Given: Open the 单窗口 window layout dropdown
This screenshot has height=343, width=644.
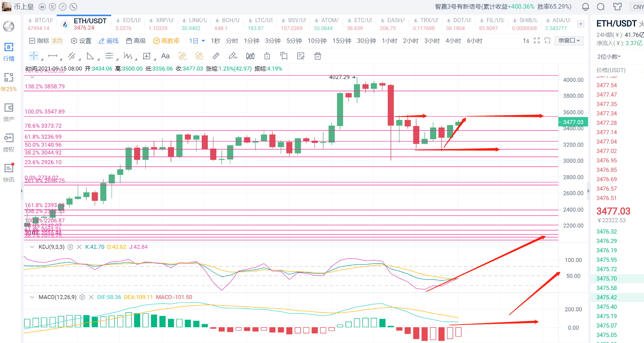Looking at the screenshot, I should click(569, 41).
